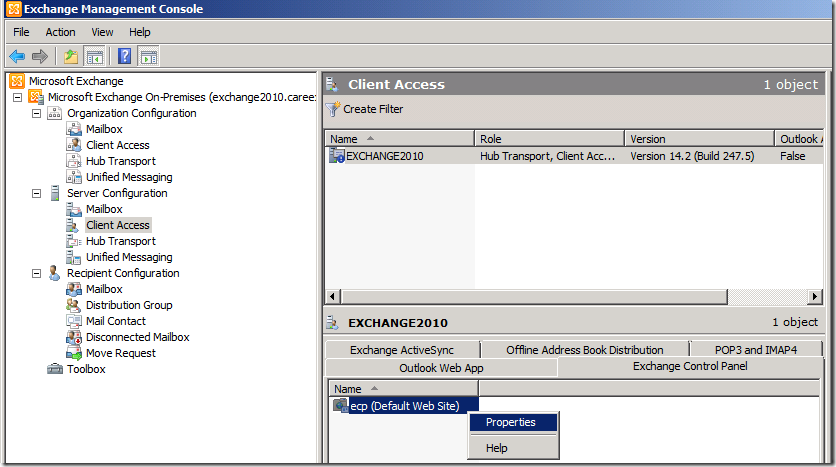Click the Microsoft Exchange root icon

click(x=17, y=81)
